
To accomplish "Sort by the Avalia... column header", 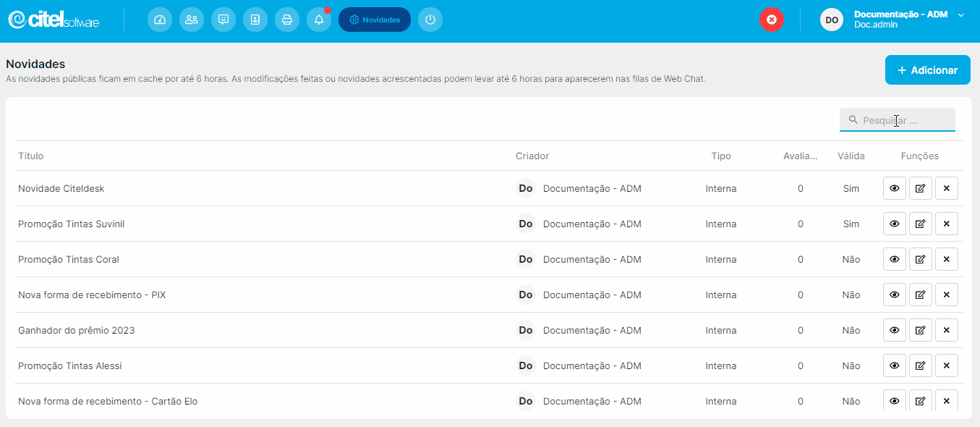I will coord(801,156).
